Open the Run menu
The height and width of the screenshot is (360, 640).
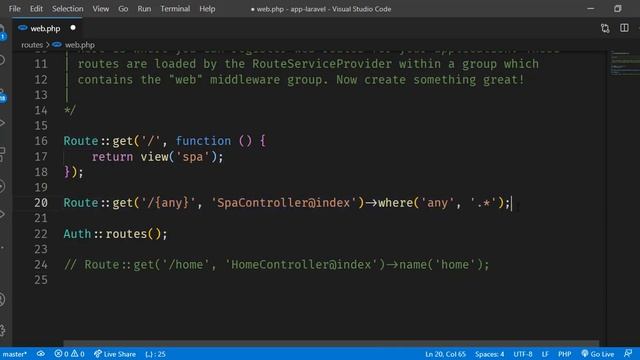coord(144,9)
